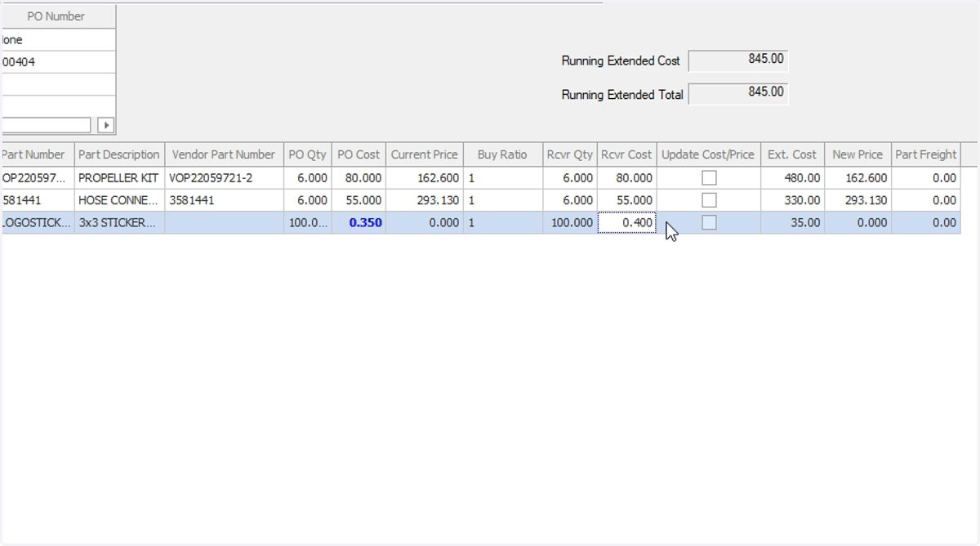Tick Update Cost/Price for 3x3 STICKER row

709,222
